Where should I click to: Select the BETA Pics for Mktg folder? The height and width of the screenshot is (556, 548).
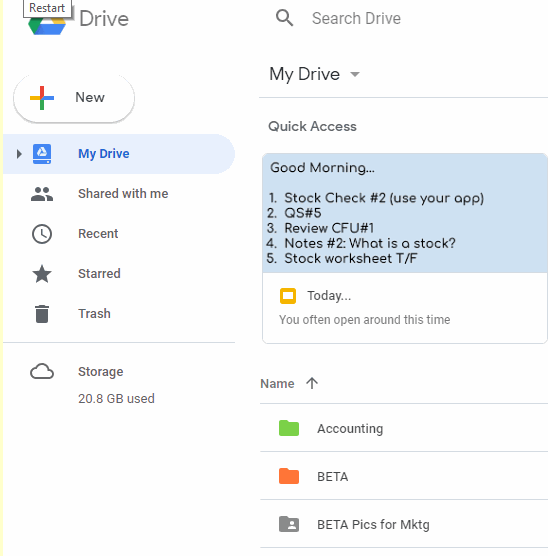point(373,525)
